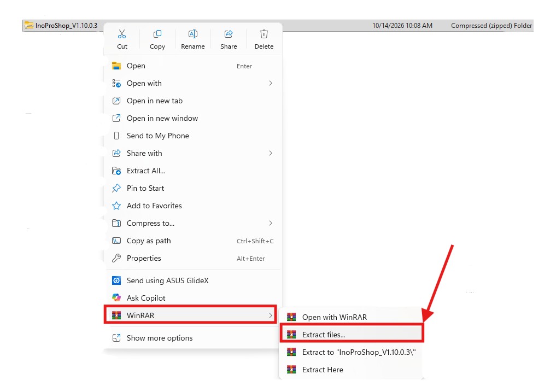
Task: Select Open in new window
Action: [x=193, y=118]
